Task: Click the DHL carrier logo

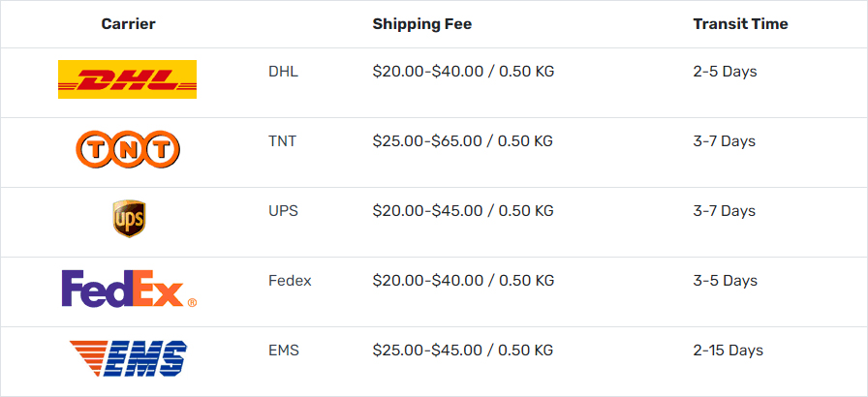Action: pos(127,79)
